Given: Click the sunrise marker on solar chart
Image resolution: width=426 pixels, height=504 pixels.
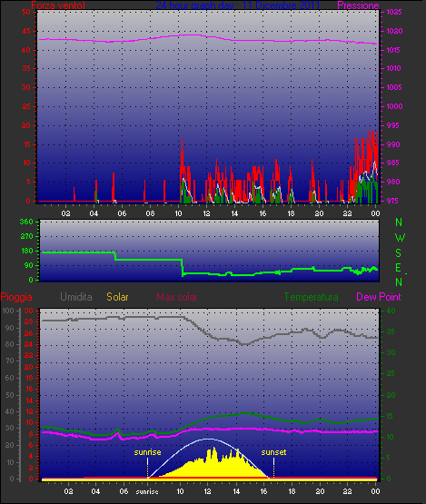Looking at the screenshot, I should pos(147,452).
